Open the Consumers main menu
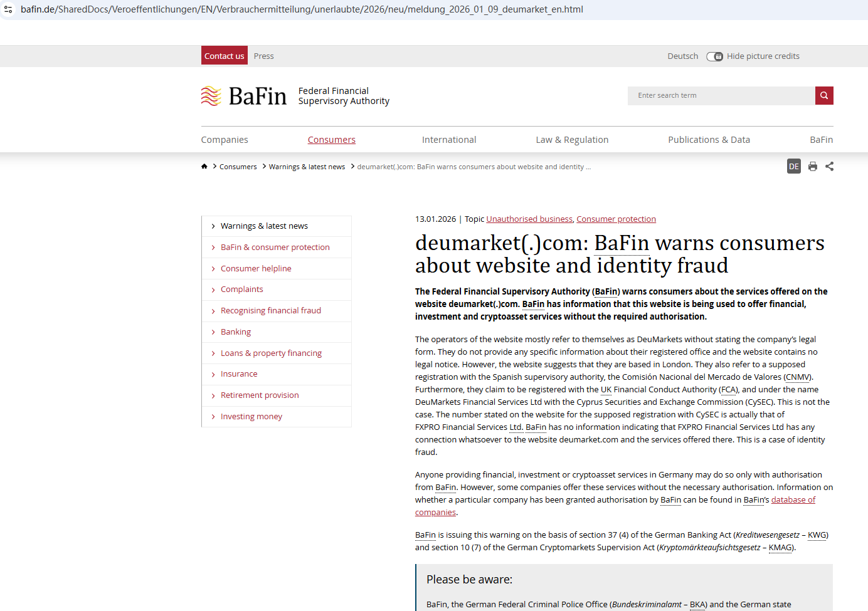This screenshot has width=868, height=611. point(332,140)
